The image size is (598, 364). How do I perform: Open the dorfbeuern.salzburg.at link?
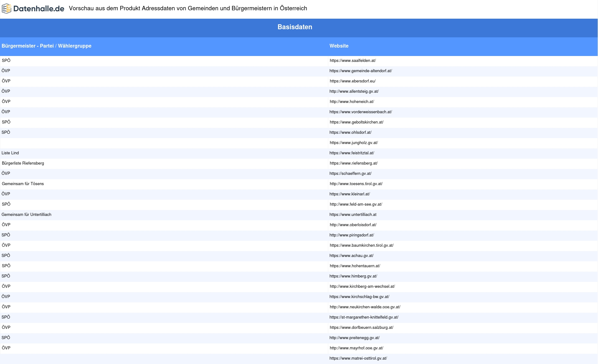pyautogui.click(x=362, y=328)
